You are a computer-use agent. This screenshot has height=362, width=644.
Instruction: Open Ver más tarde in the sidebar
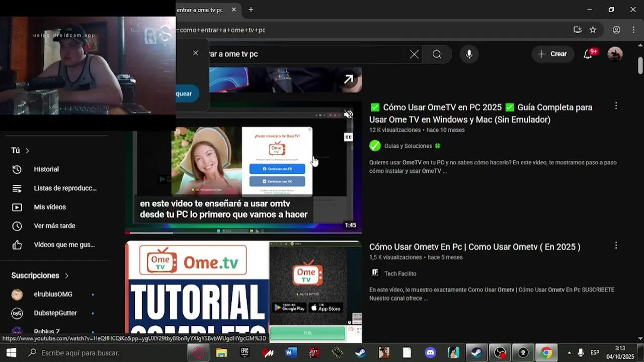point(54,226)
